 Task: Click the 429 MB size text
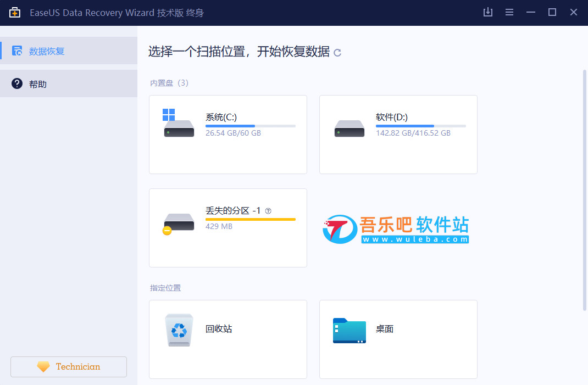[x=219, y=226]
